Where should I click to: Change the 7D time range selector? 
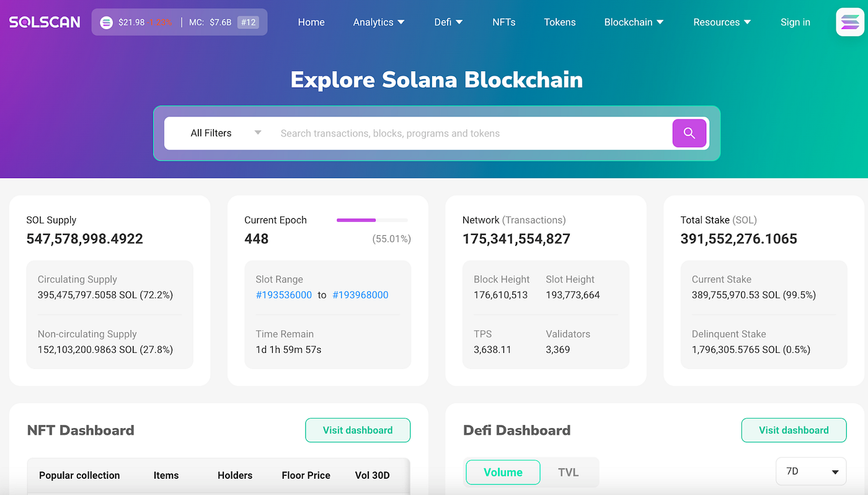pos(810,471)
